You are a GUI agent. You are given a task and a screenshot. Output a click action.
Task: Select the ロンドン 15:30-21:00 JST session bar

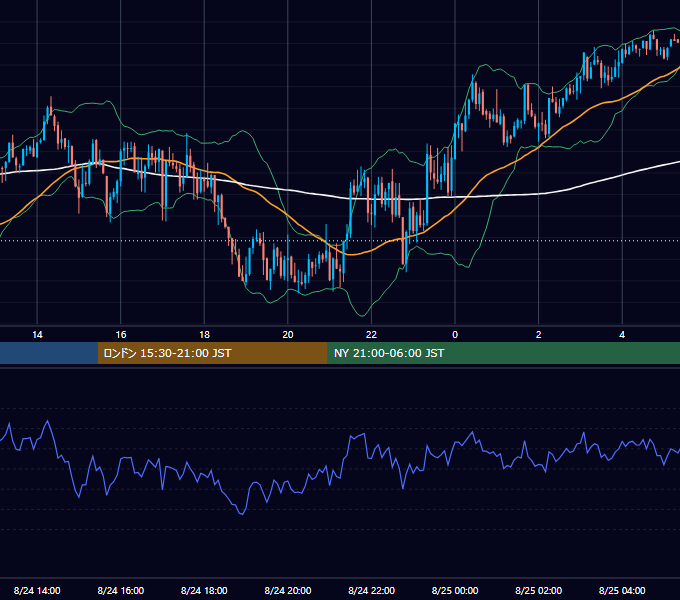212,353
